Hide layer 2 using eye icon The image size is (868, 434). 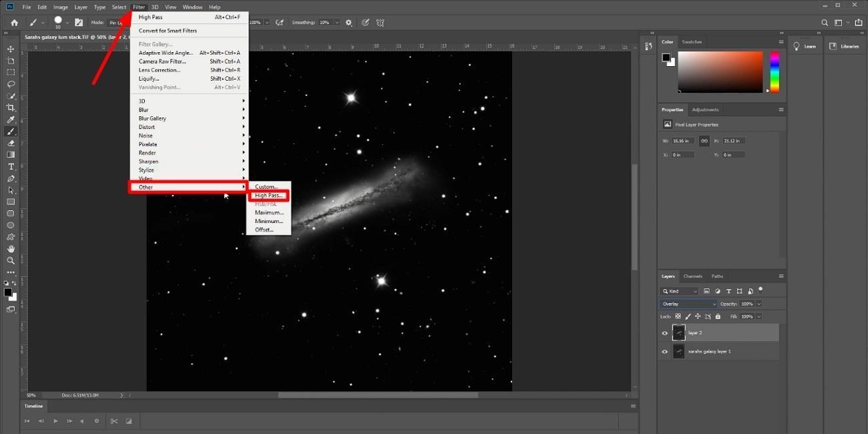664,333
